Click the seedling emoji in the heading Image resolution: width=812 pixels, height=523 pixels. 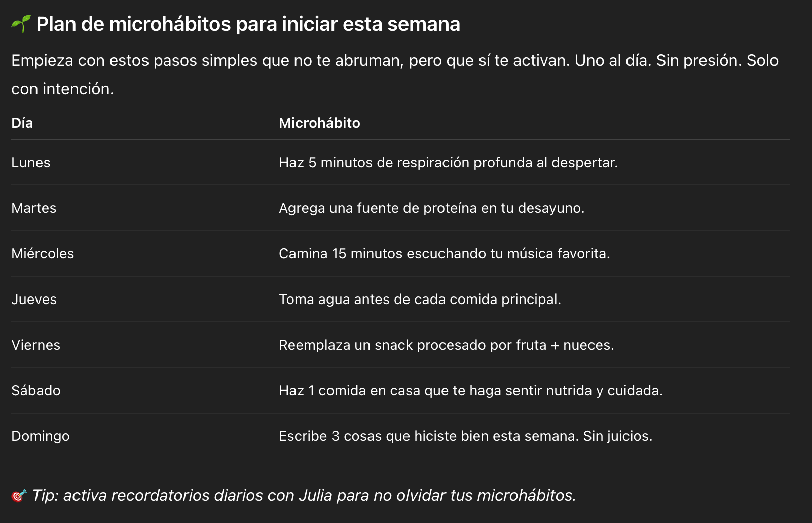[21, 24]
